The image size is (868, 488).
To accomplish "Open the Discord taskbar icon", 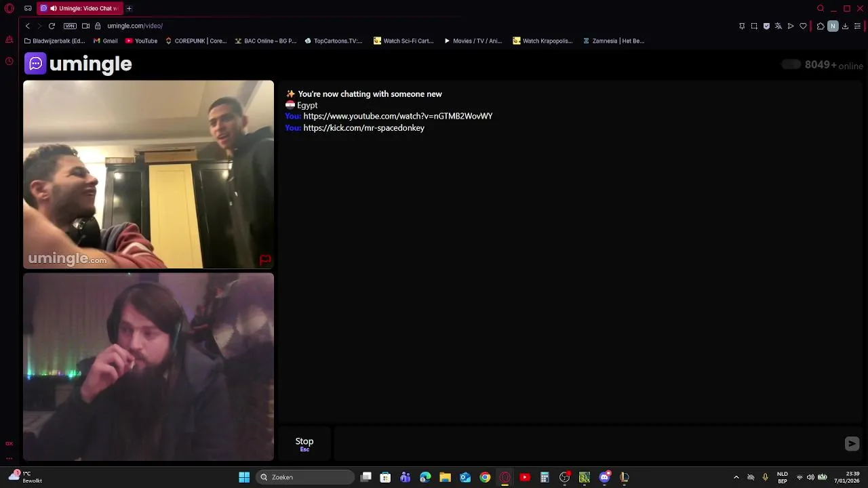I will [x=604, y=477].
